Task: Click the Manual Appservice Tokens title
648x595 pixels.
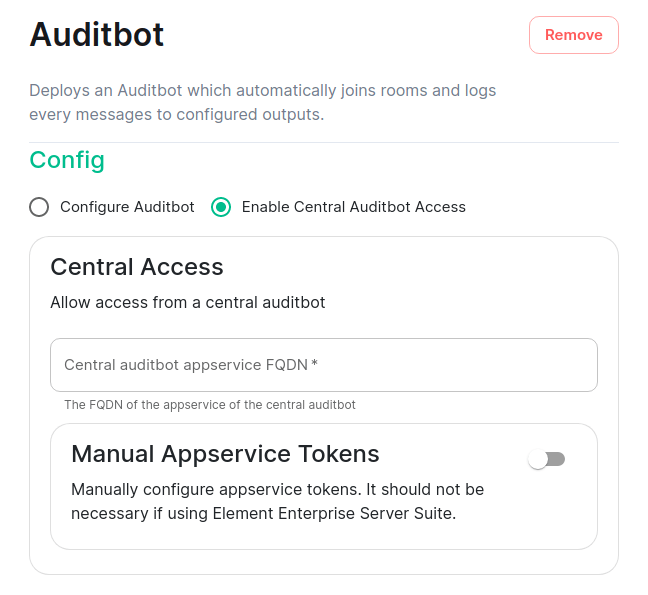Action: pyautogui.click(x=225, y=454)
